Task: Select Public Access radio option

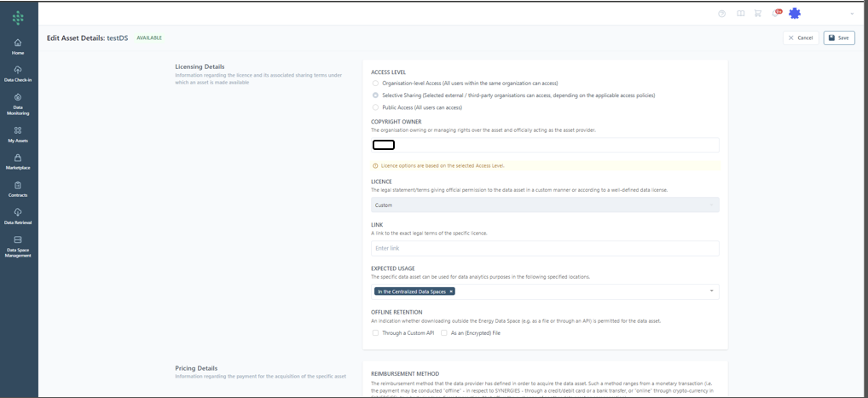Action: point(376,107)
